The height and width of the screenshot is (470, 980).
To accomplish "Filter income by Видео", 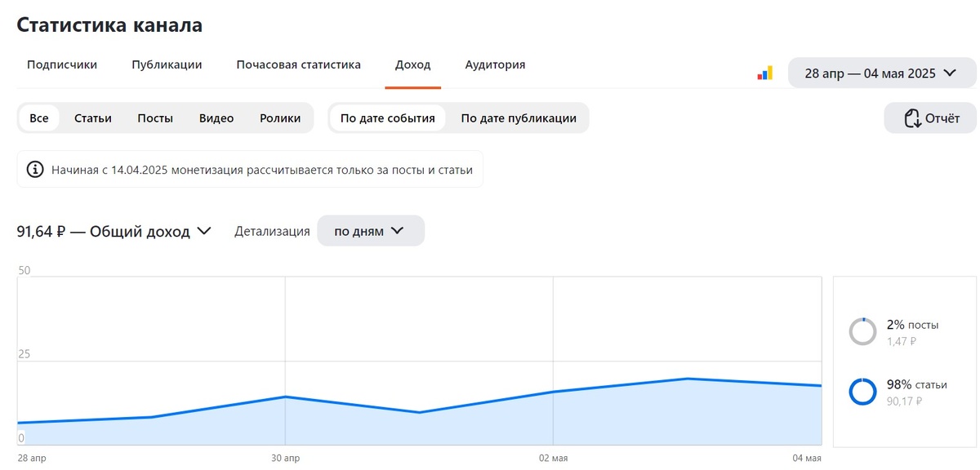I will click(216, 118).
